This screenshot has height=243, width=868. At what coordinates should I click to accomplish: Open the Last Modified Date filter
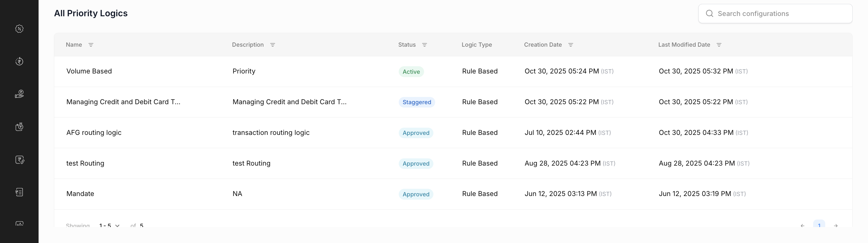pos(719,45)
